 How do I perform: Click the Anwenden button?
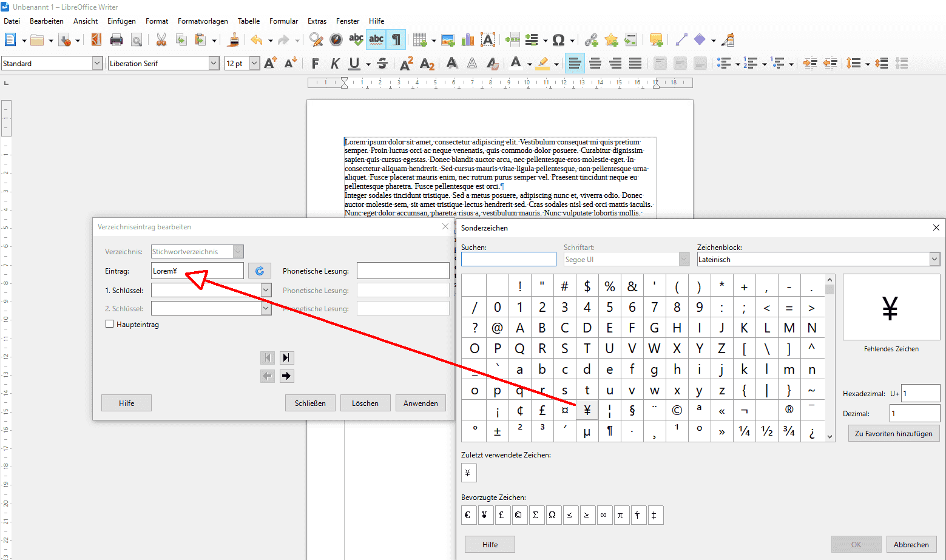tap(421, 403)
